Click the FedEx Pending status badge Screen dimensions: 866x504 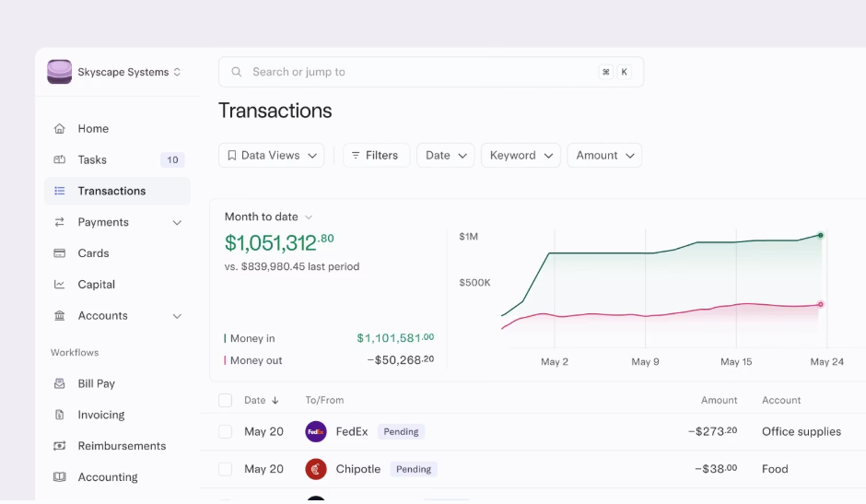tap(401, 431)
